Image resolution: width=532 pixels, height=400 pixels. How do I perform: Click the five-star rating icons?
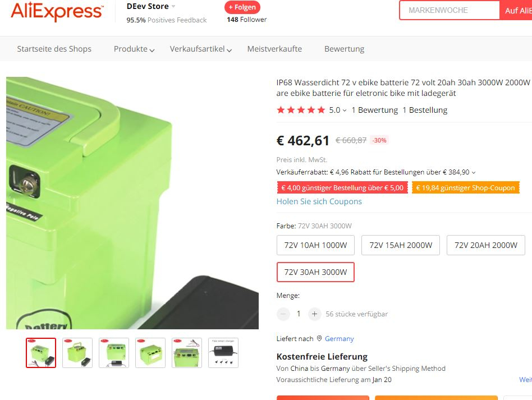tap(301, 110)
